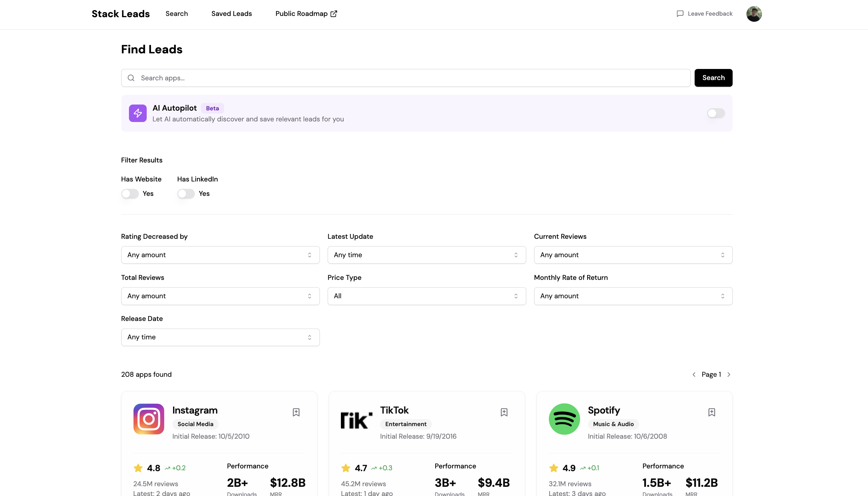Click the '24.5M reviews' text
868x496 pixels.
coord(156,484)
